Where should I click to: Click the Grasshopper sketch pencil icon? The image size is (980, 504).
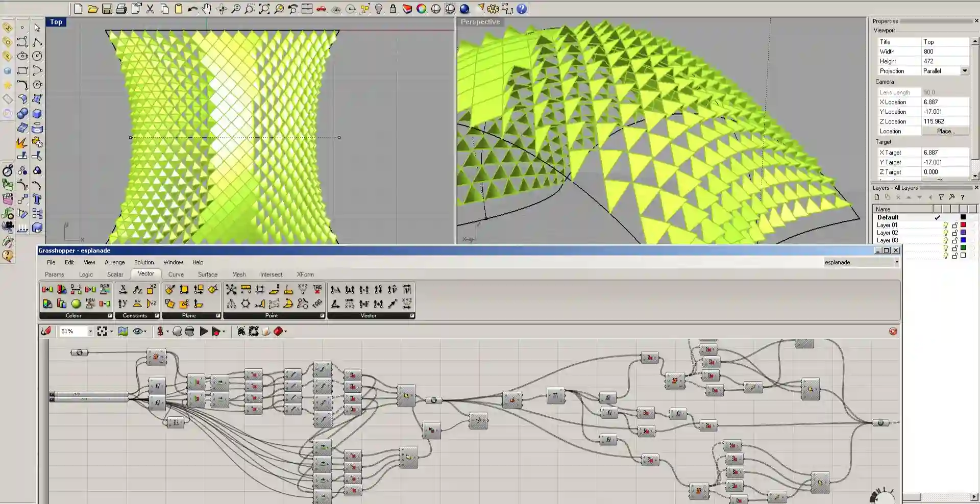tap(46, 332)
